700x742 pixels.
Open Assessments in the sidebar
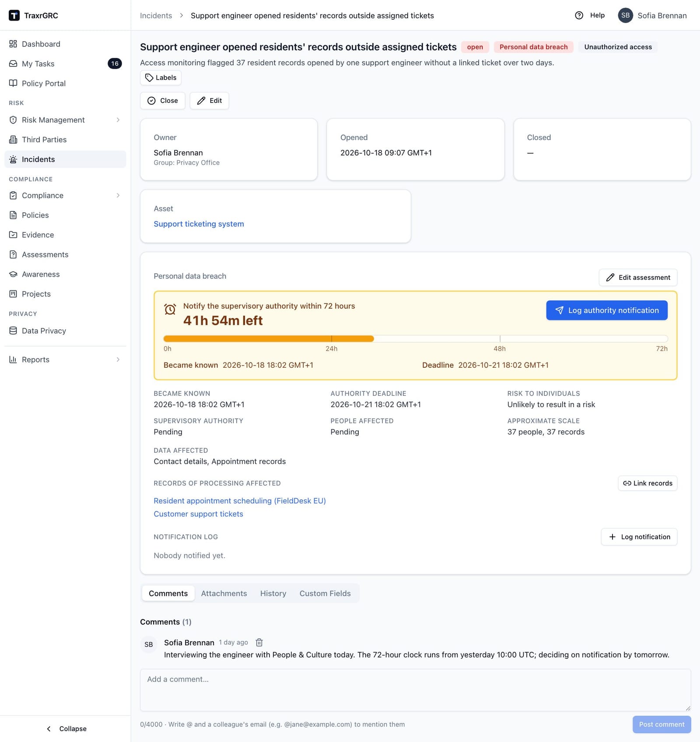tap(65, 254)
